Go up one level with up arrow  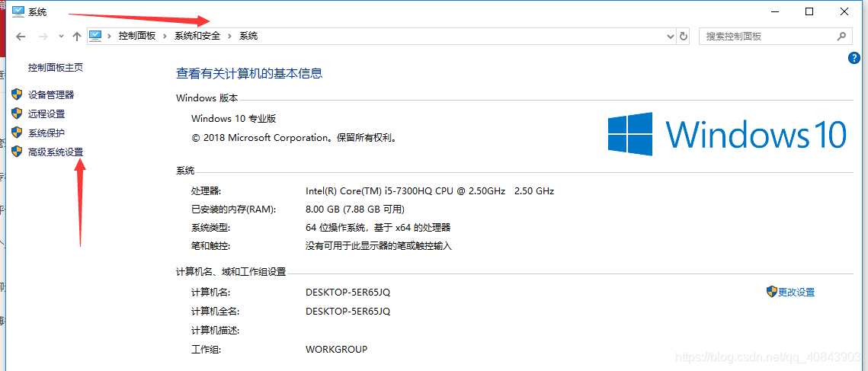[77, 37]
